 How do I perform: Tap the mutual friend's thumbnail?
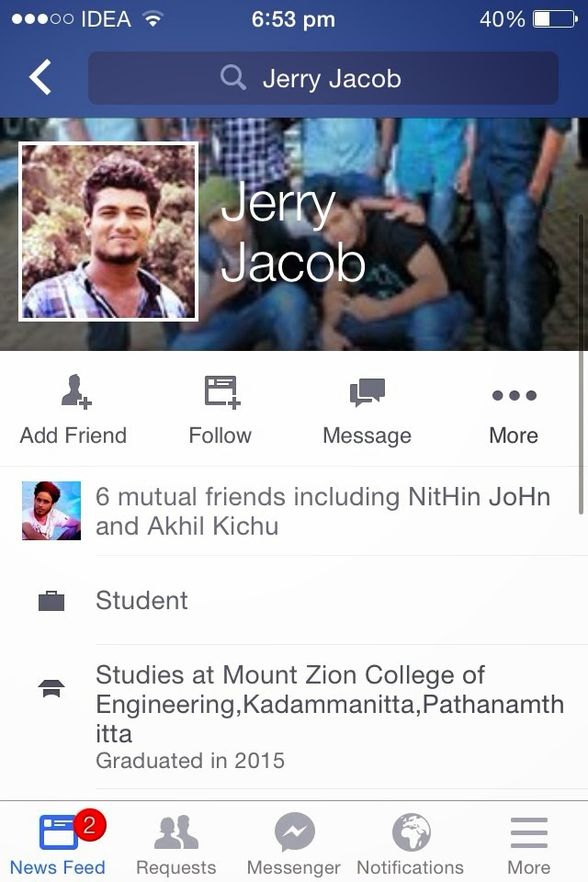point(51,511)
